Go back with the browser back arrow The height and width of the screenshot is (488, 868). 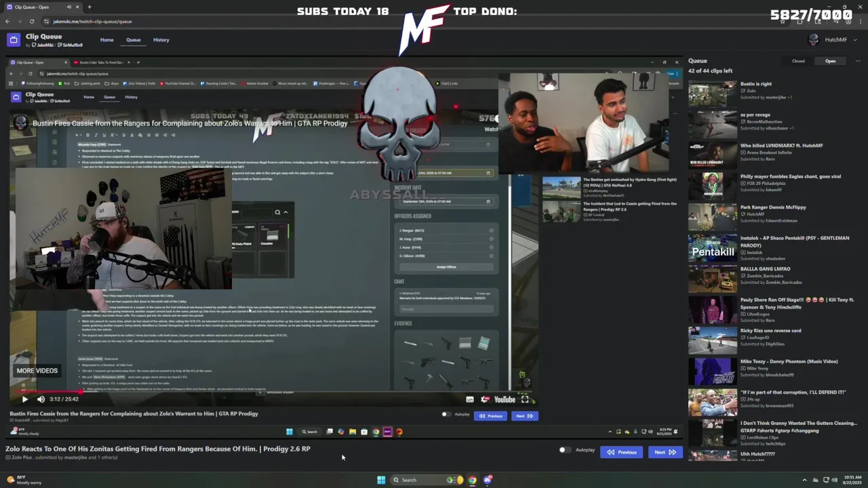point(7,21)
